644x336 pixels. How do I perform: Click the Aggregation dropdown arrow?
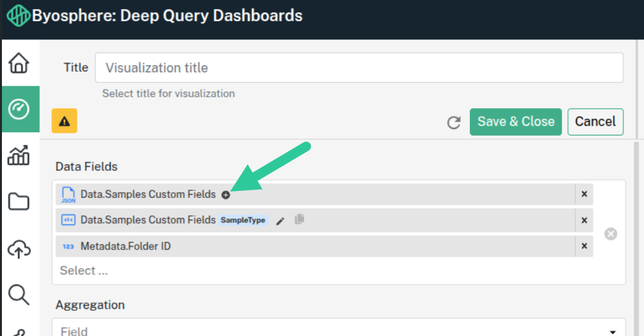click(613, 331)
